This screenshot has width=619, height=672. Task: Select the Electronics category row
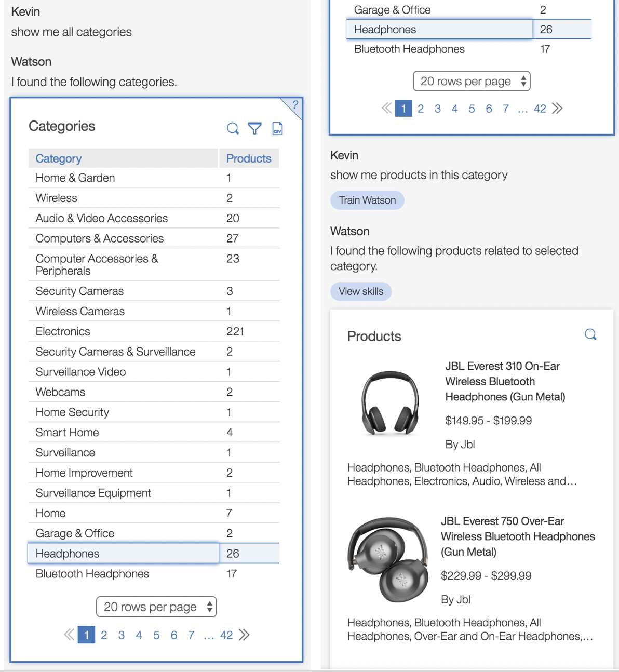[x=154, y=331]
